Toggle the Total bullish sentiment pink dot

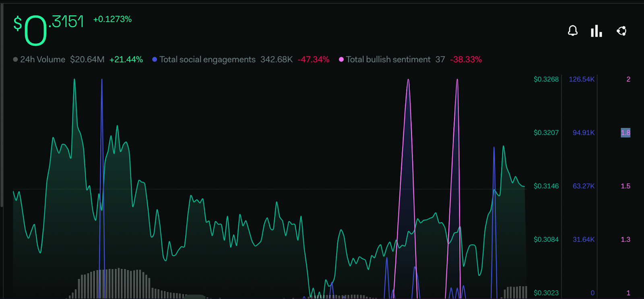pyautogui.click(x=341, y=60)
